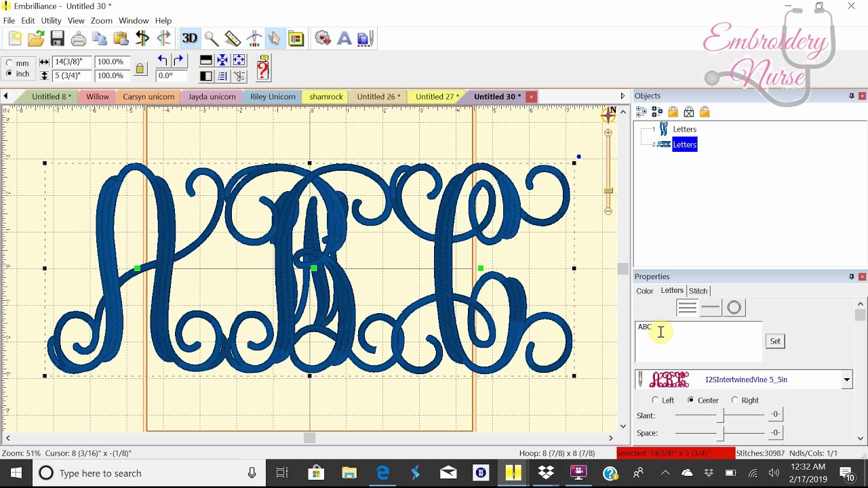This screenshot has height=488, width=868.
Task: Open the File menu
Action: coord(9,21)
